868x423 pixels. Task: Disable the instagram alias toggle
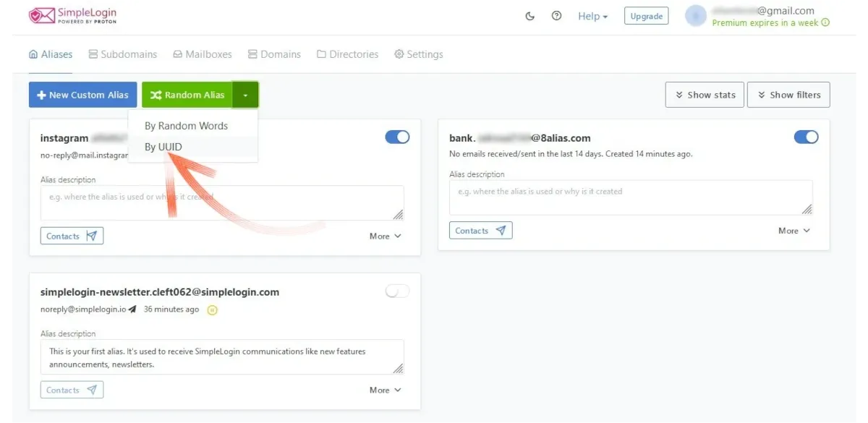point(397,137)
